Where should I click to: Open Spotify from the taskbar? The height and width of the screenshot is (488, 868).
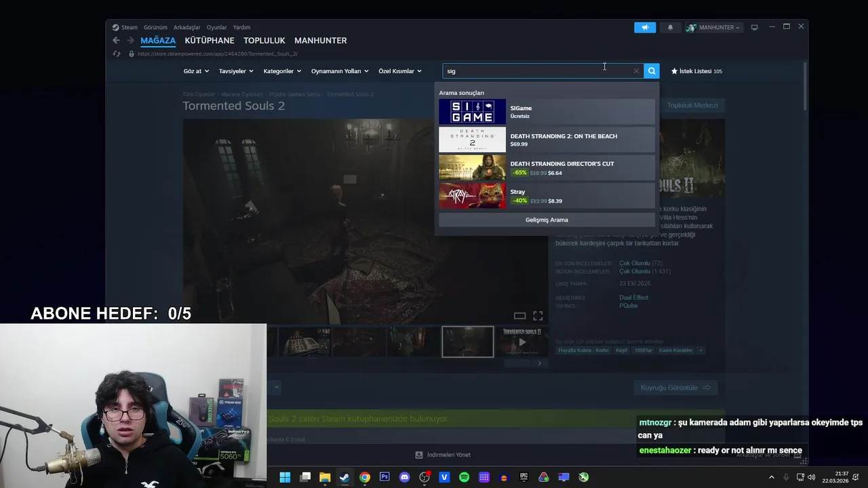pos(464,477)
